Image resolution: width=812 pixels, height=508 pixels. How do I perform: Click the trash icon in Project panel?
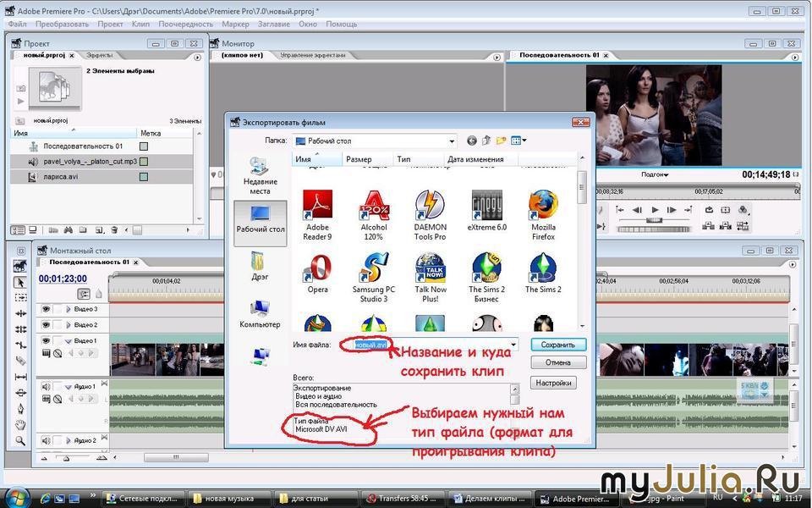click(x=114, y=229)
